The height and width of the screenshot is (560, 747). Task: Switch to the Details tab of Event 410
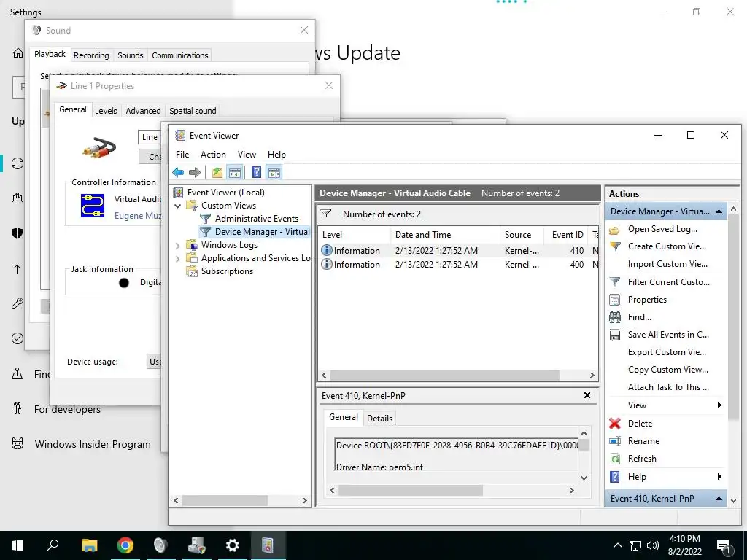click(379, 418)
